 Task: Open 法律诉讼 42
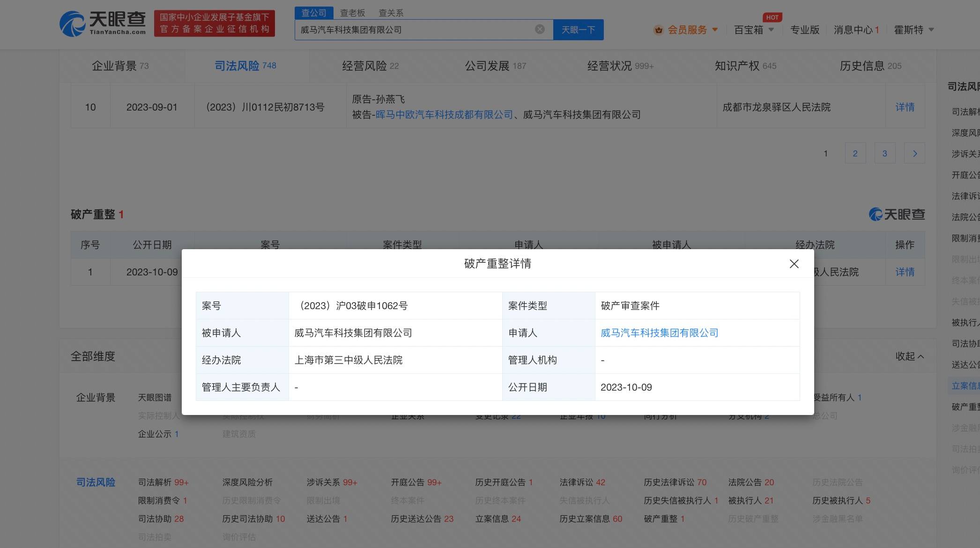[x=582, y=482]
